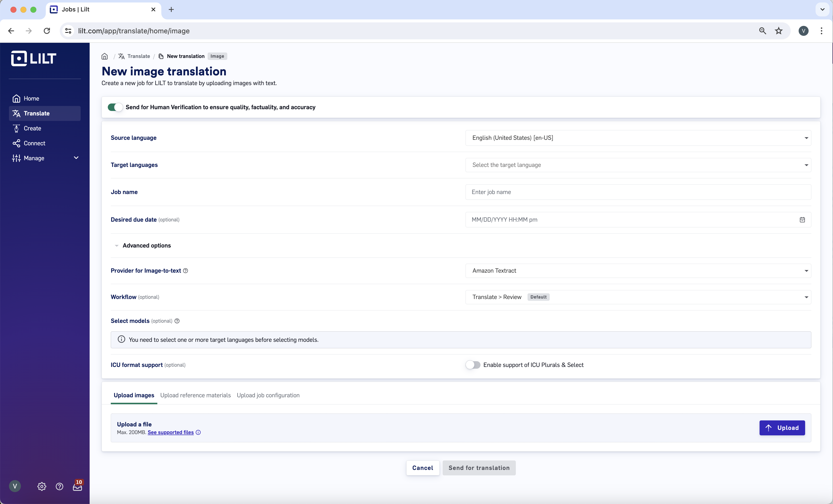Click the Desired due date field
Image resolution: width=833 pixels, height=504 pixels.
tap(638, 220)
